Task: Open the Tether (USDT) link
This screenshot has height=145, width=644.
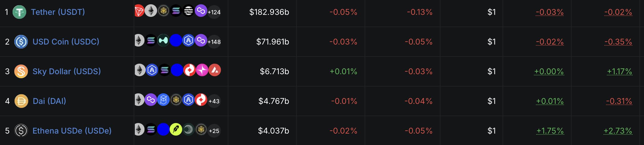Action: click(x=58, y=12)
